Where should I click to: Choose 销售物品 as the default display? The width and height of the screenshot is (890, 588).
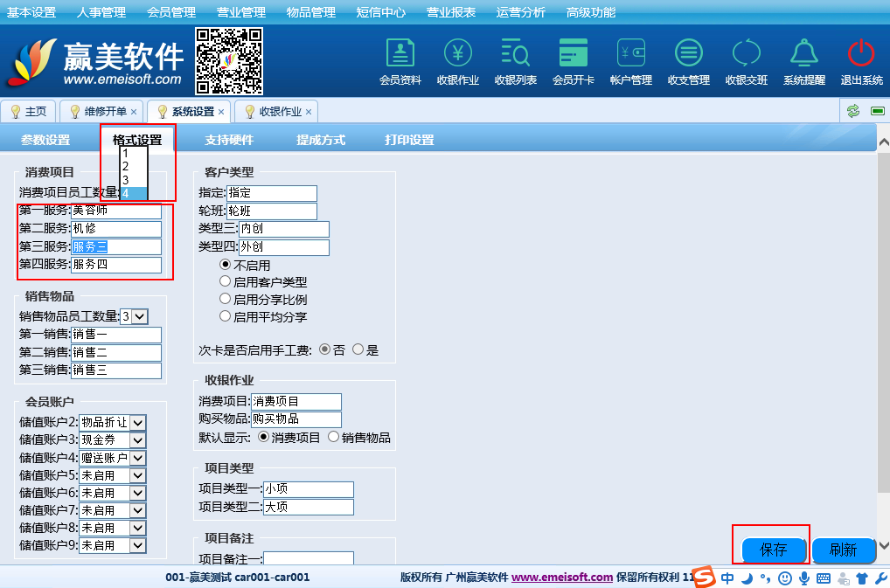point(333,437)
